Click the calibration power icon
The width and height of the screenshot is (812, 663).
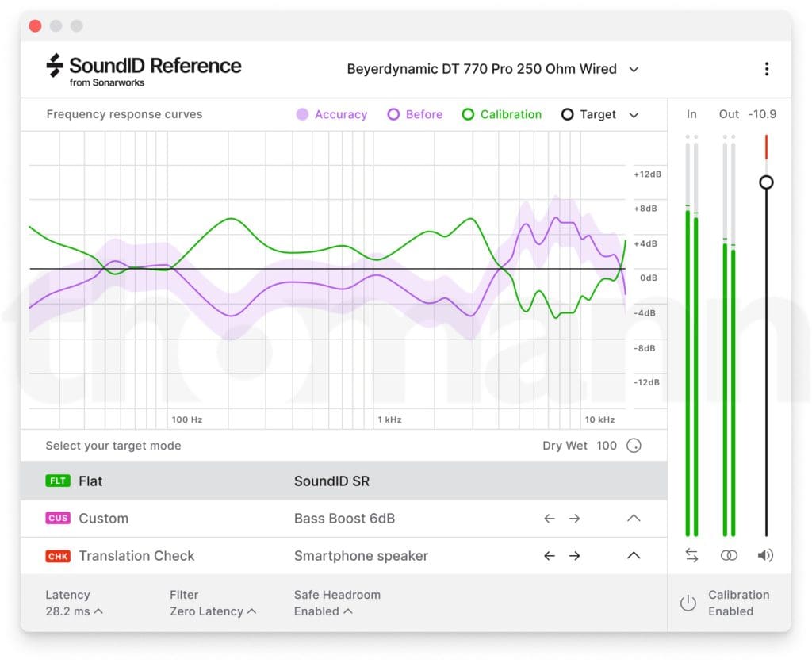[688, 604]
